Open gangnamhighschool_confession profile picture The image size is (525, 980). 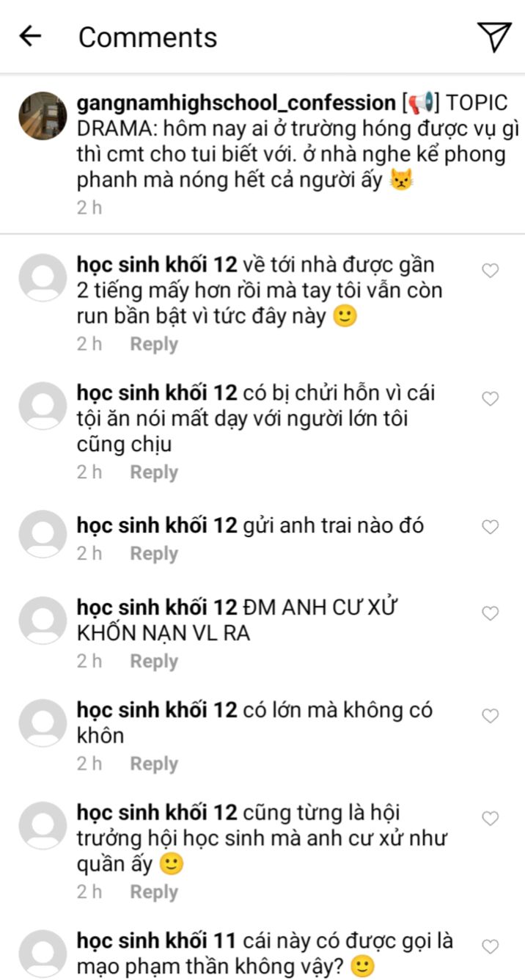click(x=43, y=116)
